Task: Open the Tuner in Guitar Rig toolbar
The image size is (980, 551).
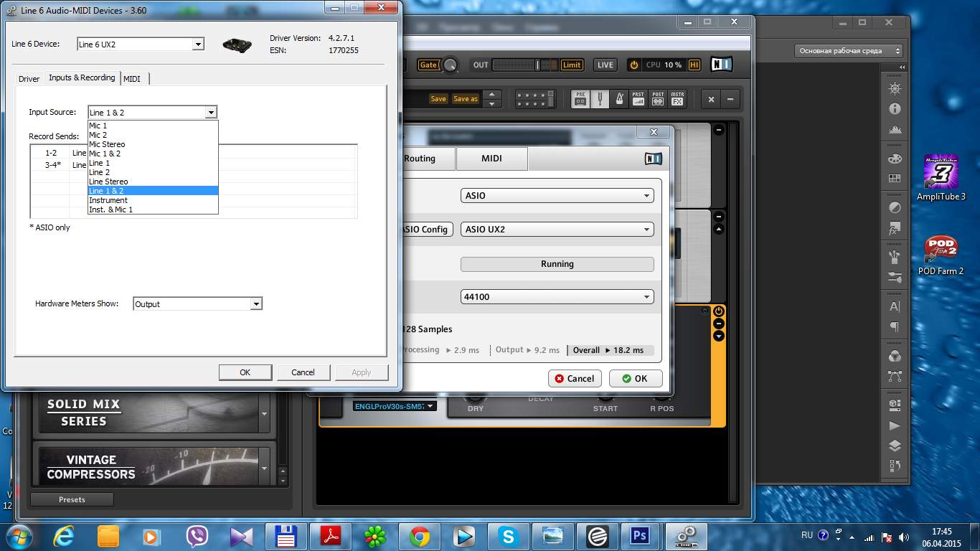Action: click(600, 99)
